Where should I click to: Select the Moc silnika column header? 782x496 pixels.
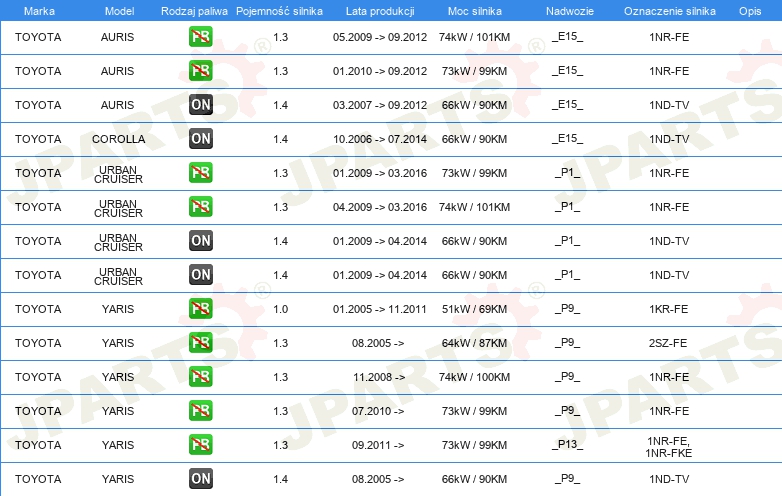point(475,10)
